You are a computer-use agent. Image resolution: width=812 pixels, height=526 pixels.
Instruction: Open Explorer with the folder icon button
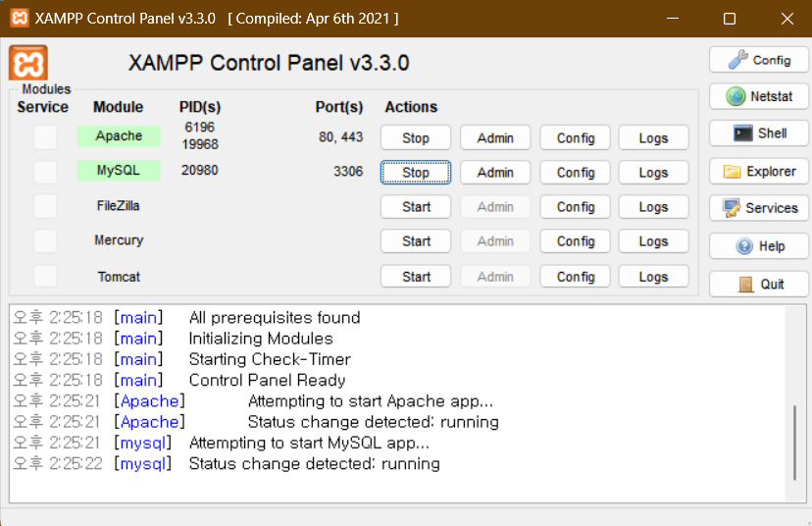759,172
